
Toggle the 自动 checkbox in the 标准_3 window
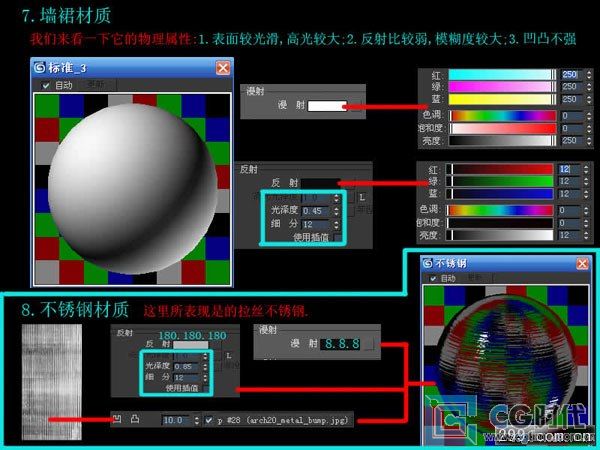point(46,85)
